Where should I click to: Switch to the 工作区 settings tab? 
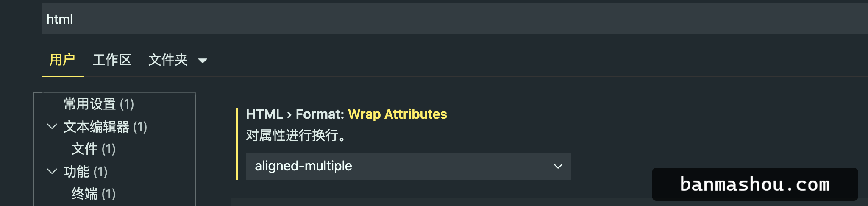point(112,60)
